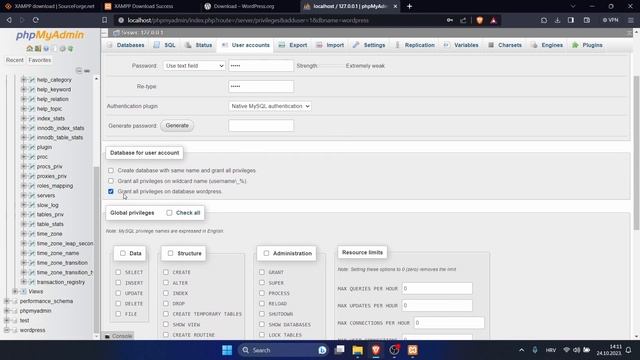Screen dimensions: 640x360
Task: Open the Export tab
Action: click(x=293, y=45)
